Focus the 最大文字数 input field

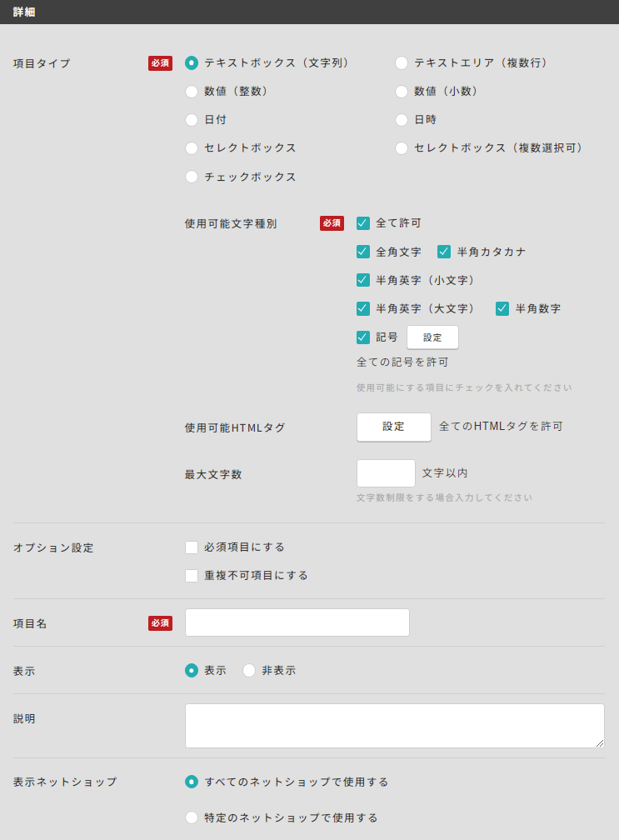386,473
